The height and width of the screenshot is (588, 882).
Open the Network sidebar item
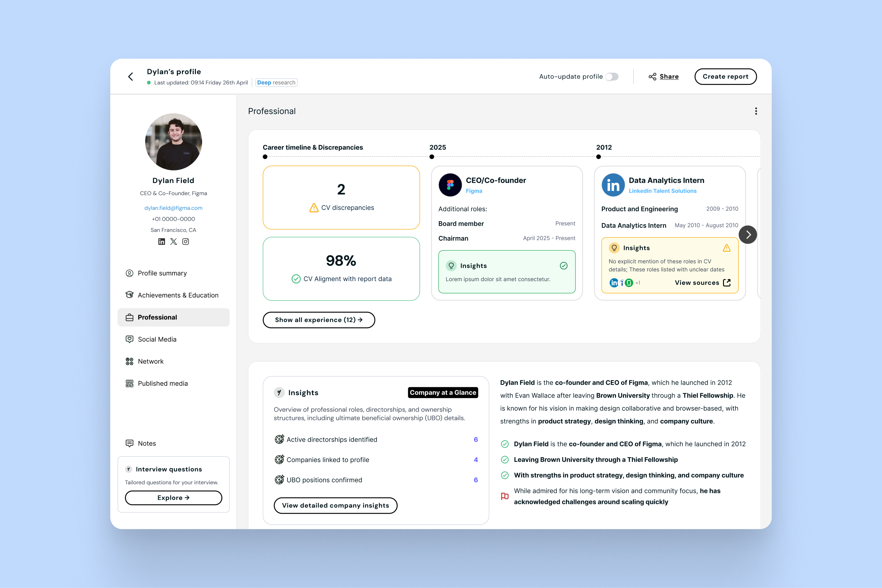[x=150, y=362]
